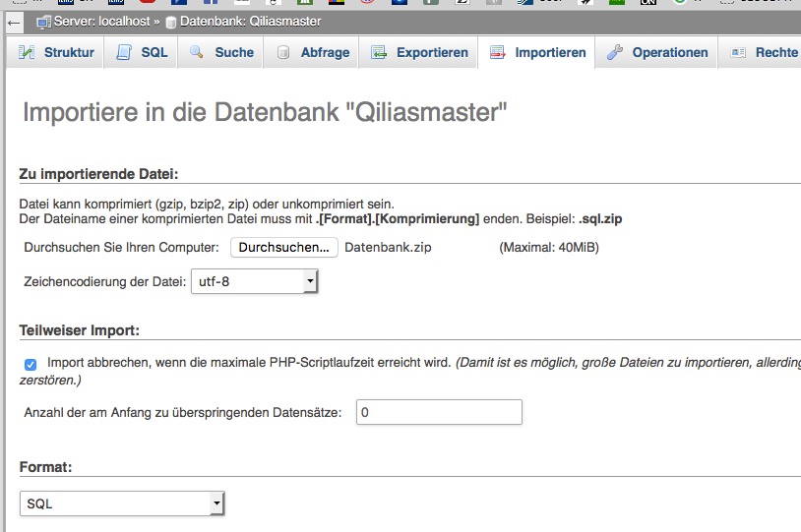Click the Abfrage tab's query icon
The image size is (801, 532).
tap(284, 53)
